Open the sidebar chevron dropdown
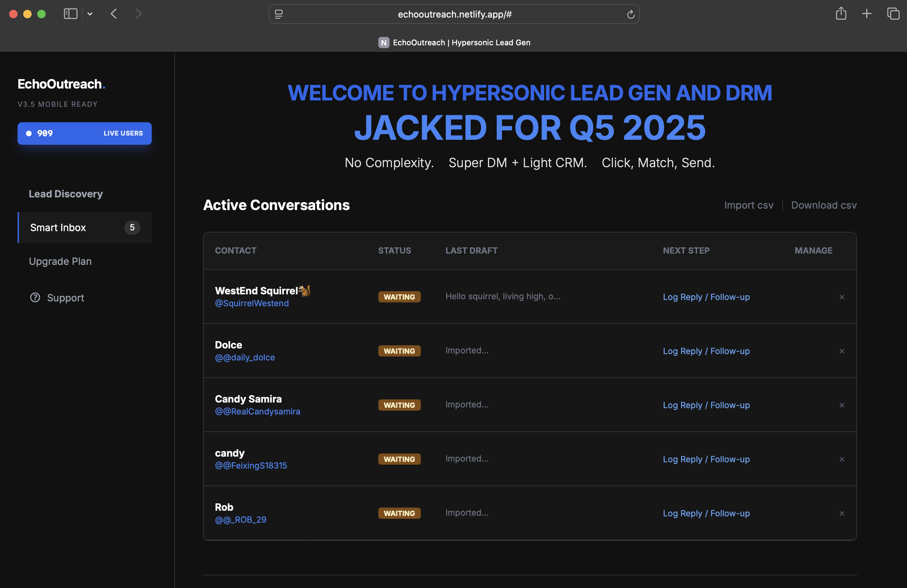 90,14
